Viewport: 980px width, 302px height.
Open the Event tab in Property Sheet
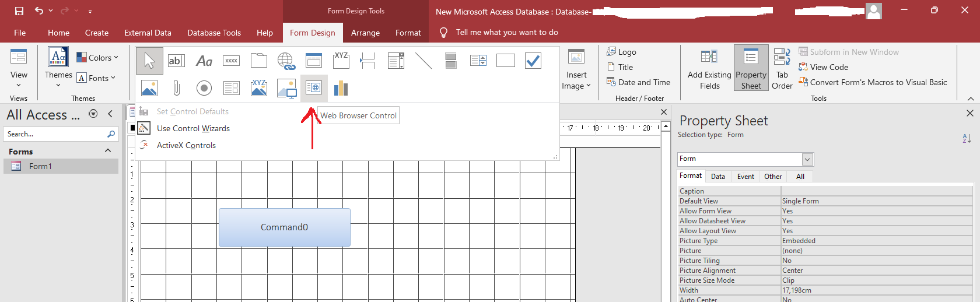pos(745,176)
